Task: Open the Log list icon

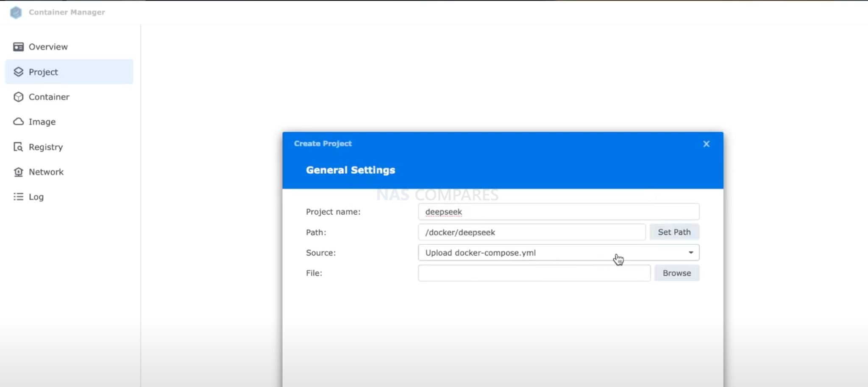Action: pos(18,196)
